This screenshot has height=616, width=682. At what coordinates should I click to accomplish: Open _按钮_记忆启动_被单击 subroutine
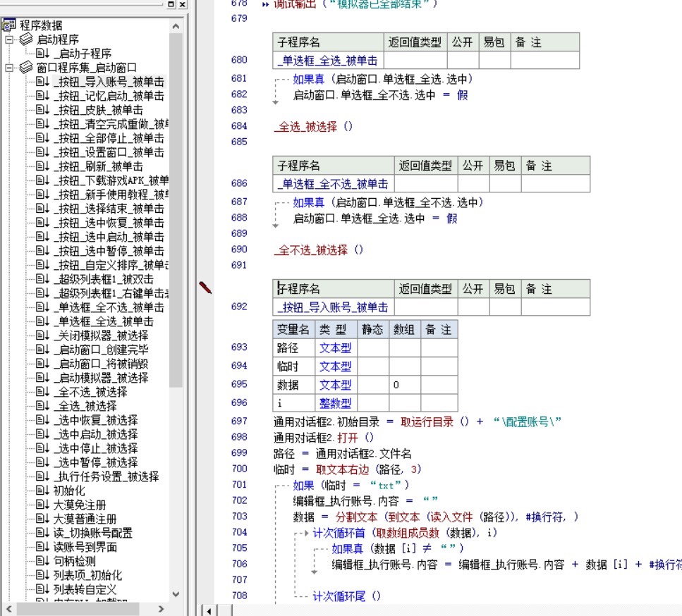click(109, 96)
